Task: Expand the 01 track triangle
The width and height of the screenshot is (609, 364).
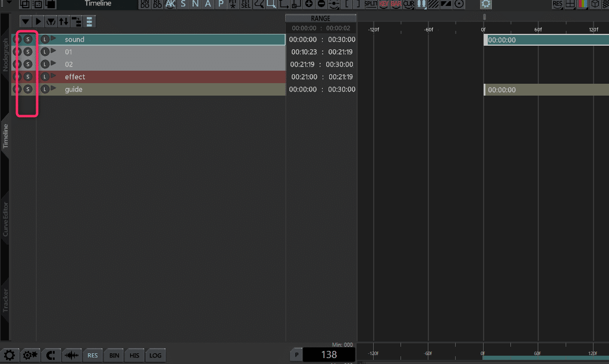Action: 53,51
